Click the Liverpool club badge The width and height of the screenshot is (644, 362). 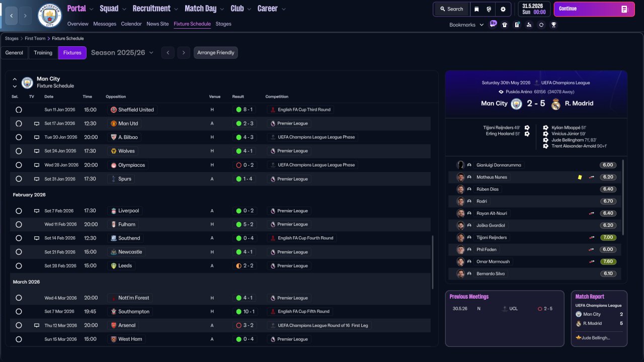(114, 211)
